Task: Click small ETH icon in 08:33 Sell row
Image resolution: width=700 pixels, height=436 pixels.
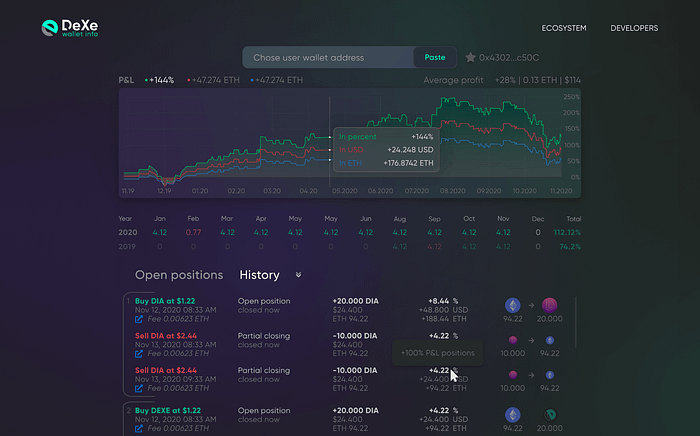Action: (x=550, y=340)
